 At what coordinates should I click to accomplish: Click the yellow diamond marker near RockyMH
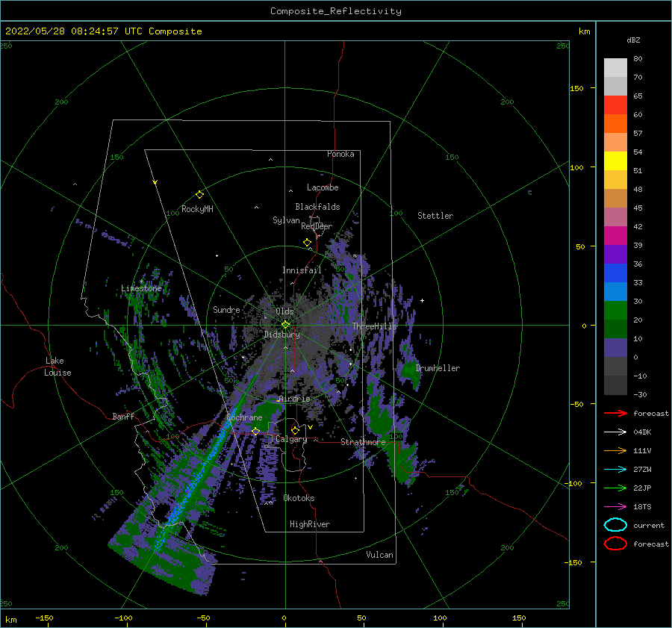tap(199, 195)
